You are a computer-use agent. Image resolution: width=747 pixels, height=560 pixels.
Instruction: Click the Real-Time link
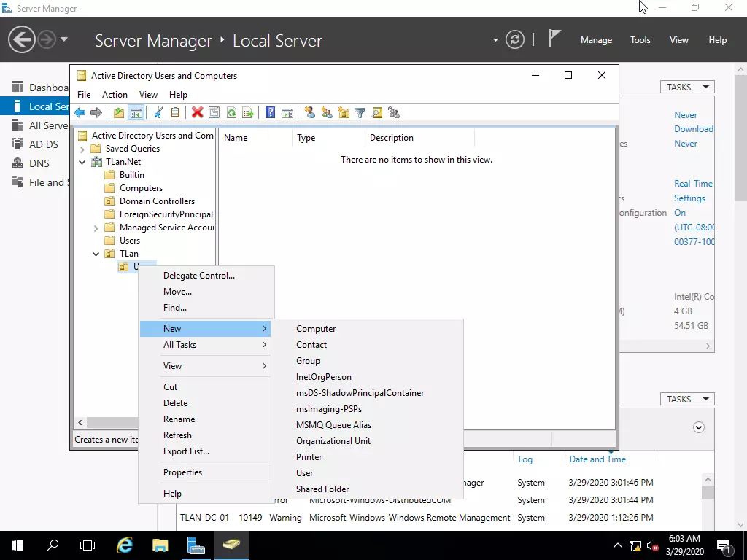pyautogui.click(x=693, y=184)
